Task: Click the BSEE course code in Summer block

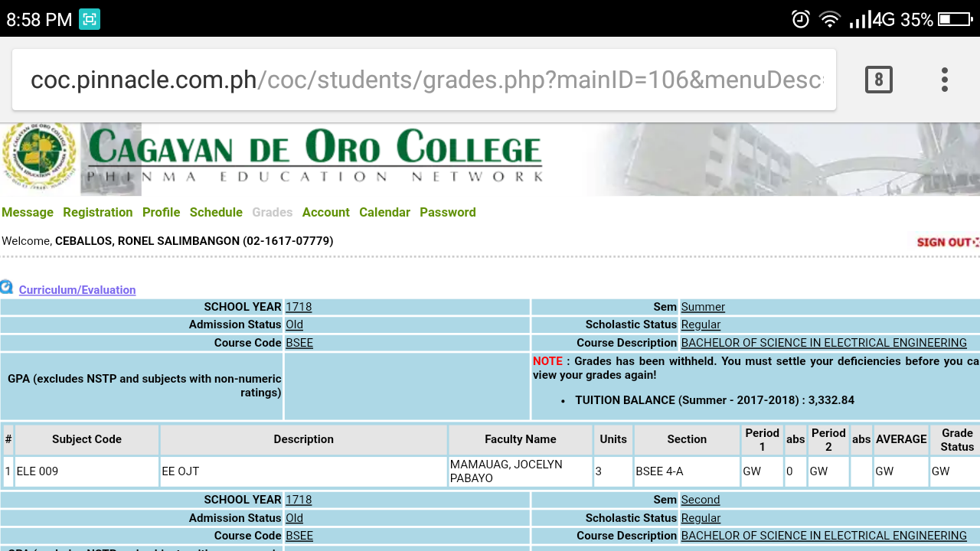Action: point(299,343)
